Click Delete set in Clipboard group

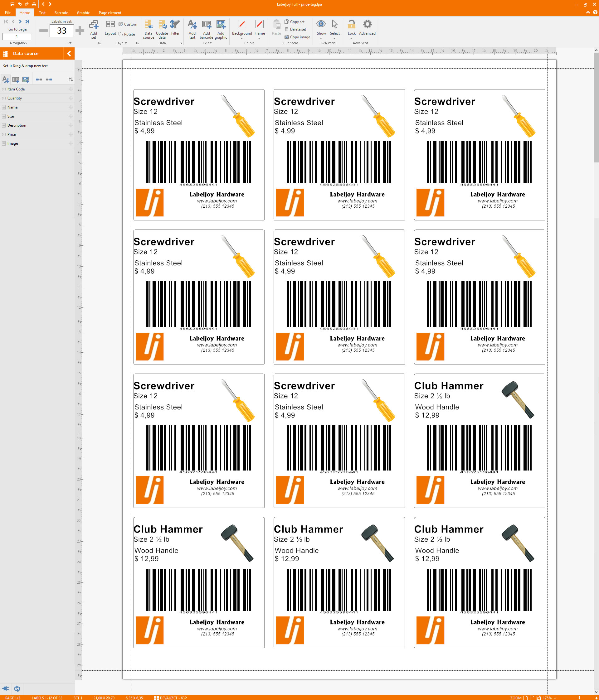point(295,29)
